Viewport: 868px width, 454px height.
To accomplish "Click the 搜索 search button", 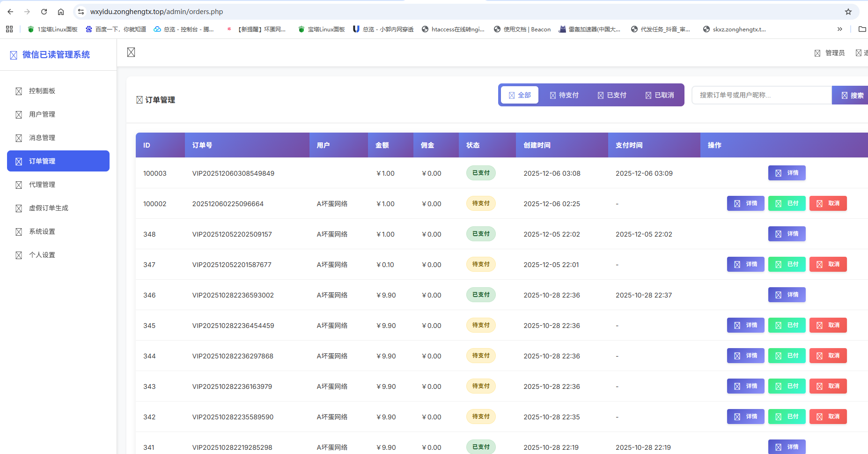I will click(851, 95).
